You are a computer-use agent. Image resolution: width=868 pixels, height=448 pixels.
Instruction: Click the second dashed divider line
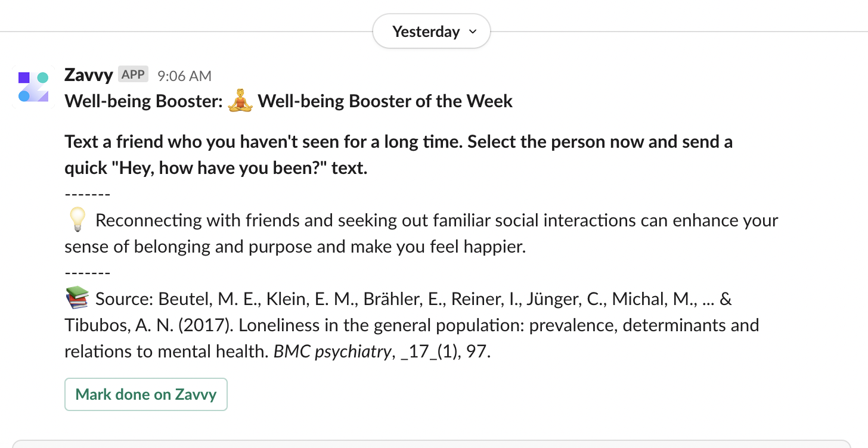[x=86, y=272]
